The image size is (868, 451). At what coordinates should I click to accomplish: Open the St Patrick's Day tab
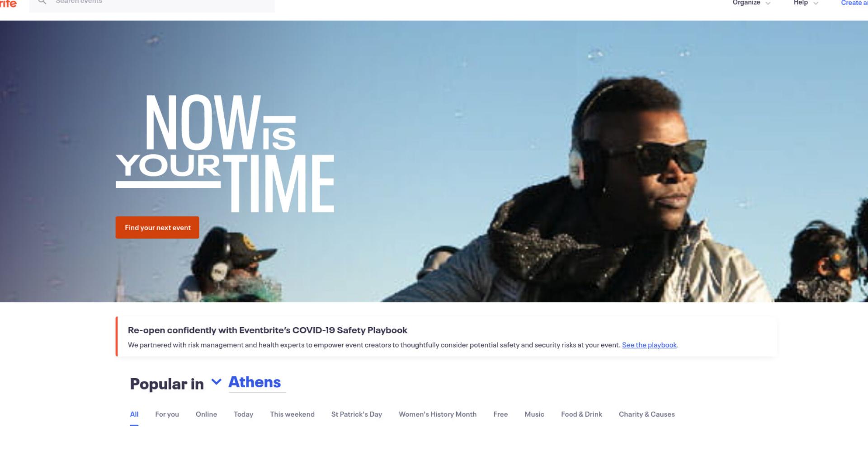coord(356,414)
